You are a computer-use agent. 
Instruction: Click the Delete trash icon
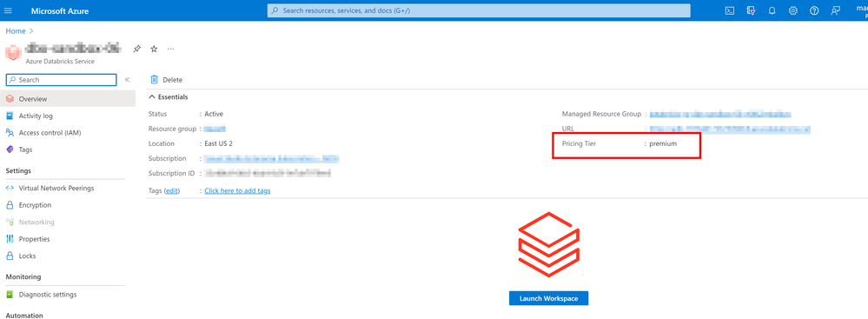click(x=155, y=80)
